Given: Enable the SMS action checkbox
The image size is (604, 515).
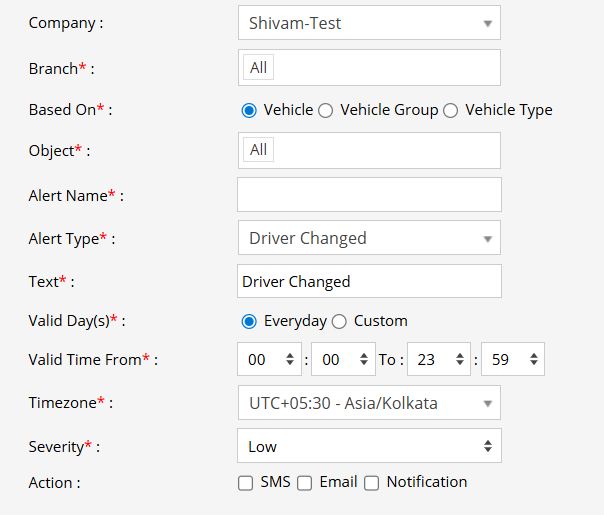Looking at the screenshot, I should coord(246,483).
